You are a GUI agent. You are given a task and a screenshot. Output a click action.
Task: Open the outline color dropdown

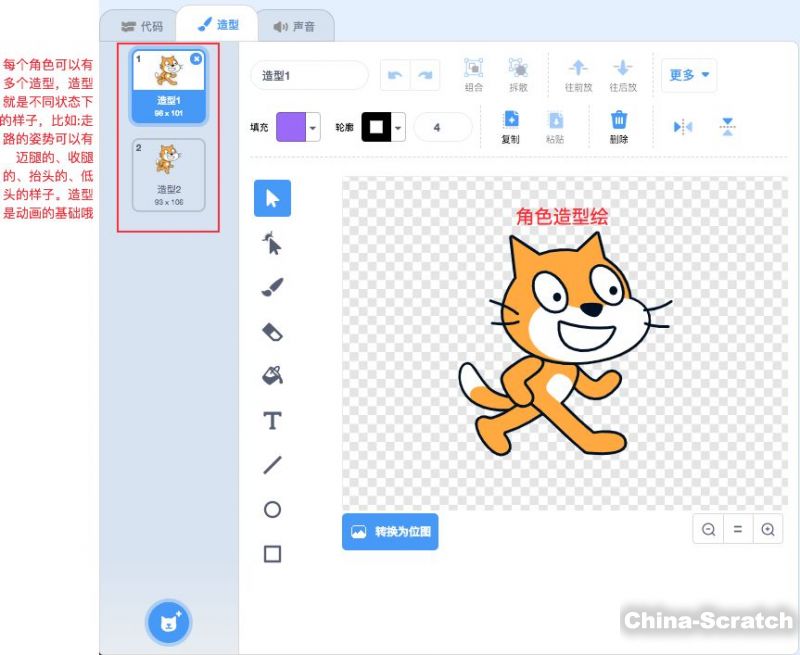click(x=399, y=127)
